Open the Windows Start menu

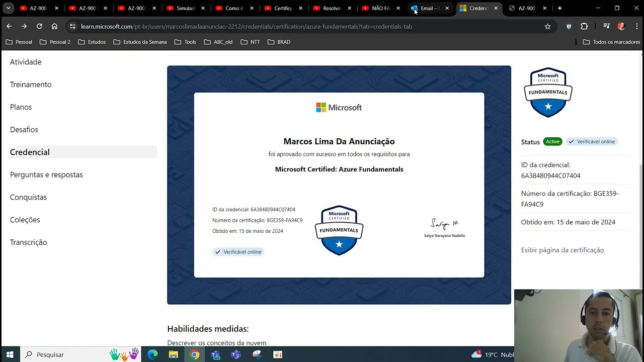click(10, 354)
